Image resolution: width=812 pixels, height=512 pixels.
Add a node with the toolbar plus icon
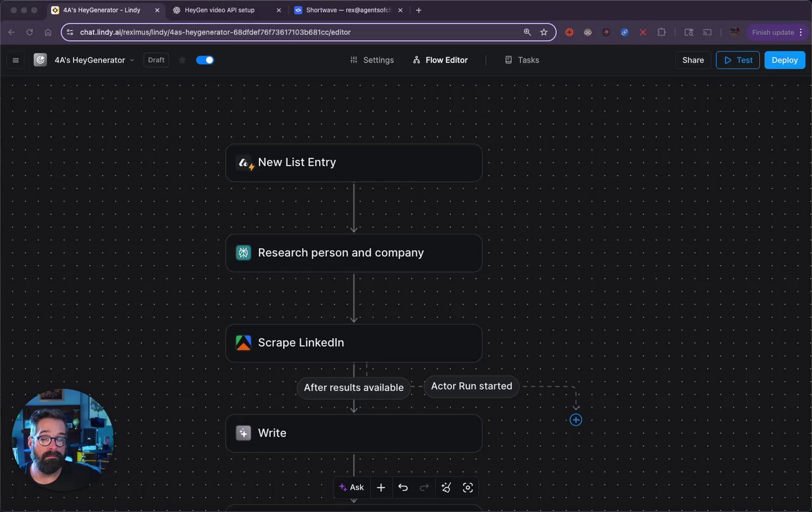pos(381,487)
